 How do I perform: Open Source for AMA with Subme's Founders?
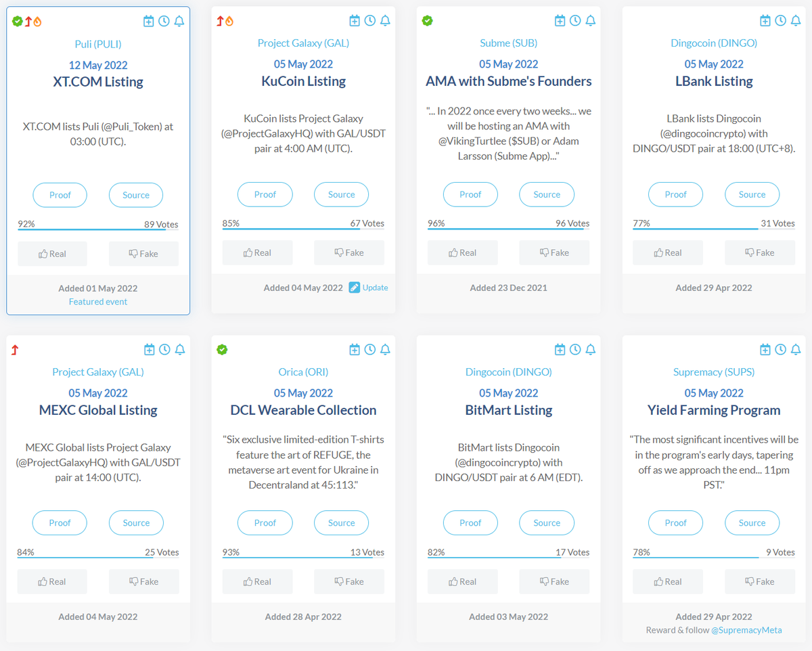pyautogui.click(x=547, y=194)
